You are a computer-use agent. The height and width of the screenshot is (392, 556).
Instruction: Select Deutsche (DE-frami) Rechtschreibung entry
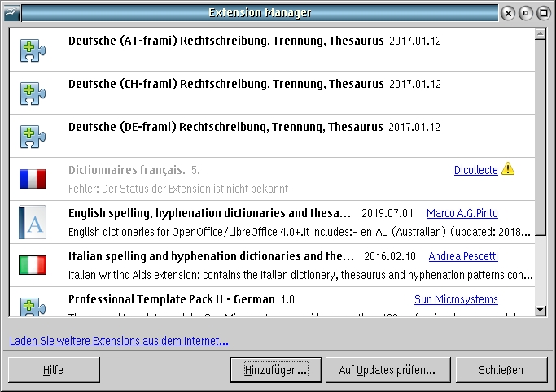coord(272,136)
